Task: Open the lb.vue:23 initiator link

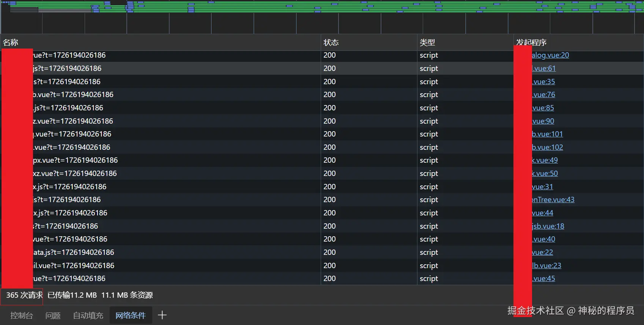Action: (x=547, y=266)
